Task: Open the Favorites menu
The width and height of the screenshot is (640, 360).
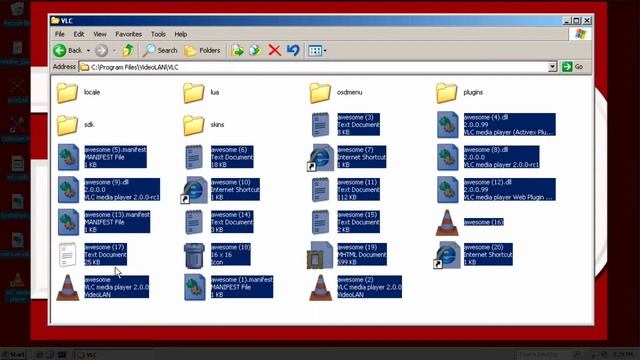Action: (x=129, y=34)
